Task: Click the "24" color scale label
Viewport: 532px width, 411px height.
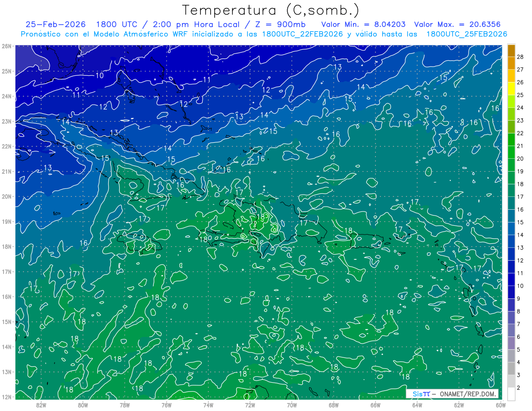Action: pyautogui.click(x=520, y=108)
